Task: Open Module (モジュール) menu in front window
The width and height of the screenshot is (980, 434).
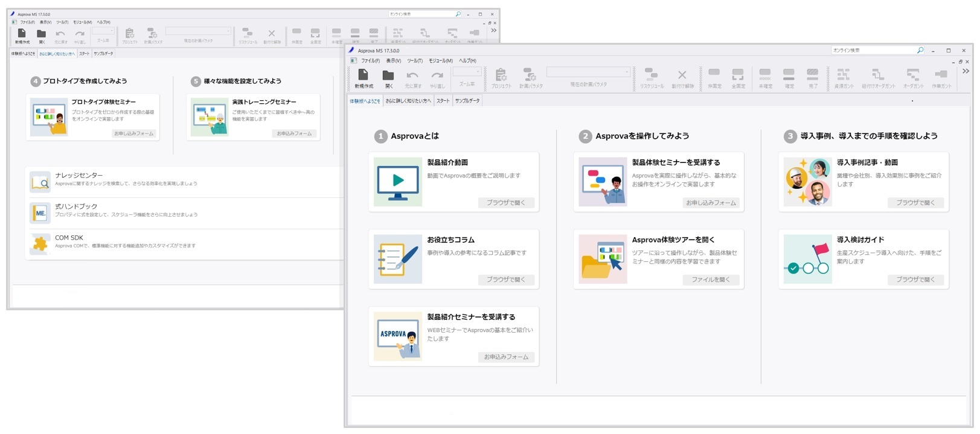Action: pyautogui.click(x=440, y=61)
